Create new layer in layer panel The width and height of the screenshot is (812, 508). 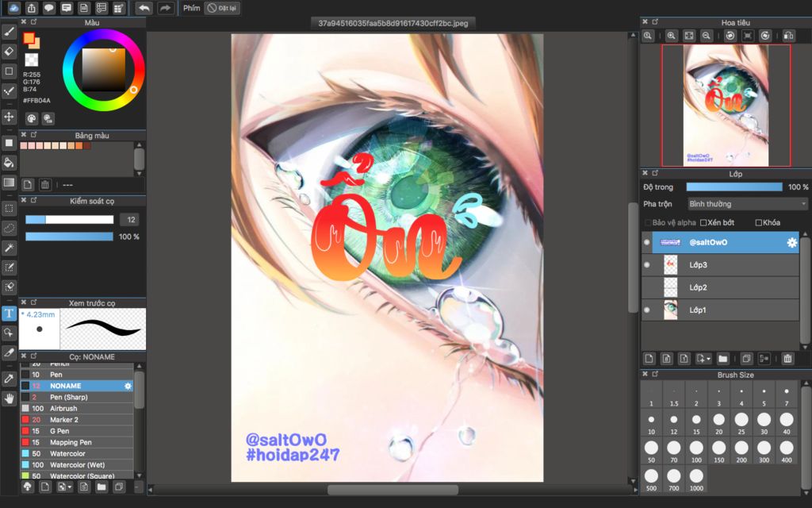pos(649,359)
